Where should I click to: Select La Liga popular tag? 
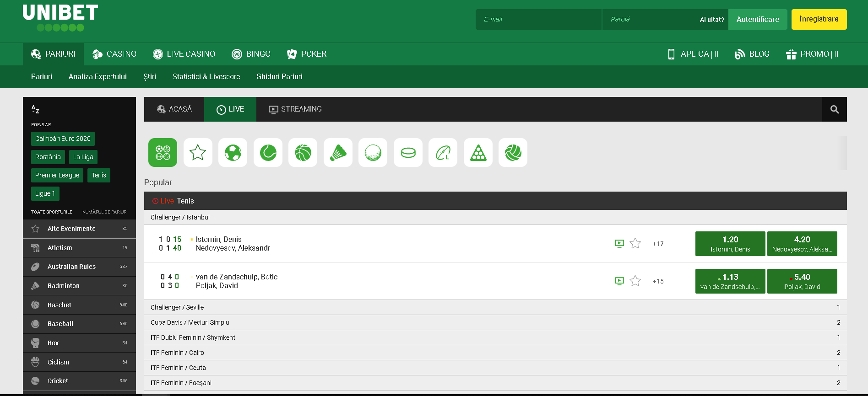click(x=83, y=157)
